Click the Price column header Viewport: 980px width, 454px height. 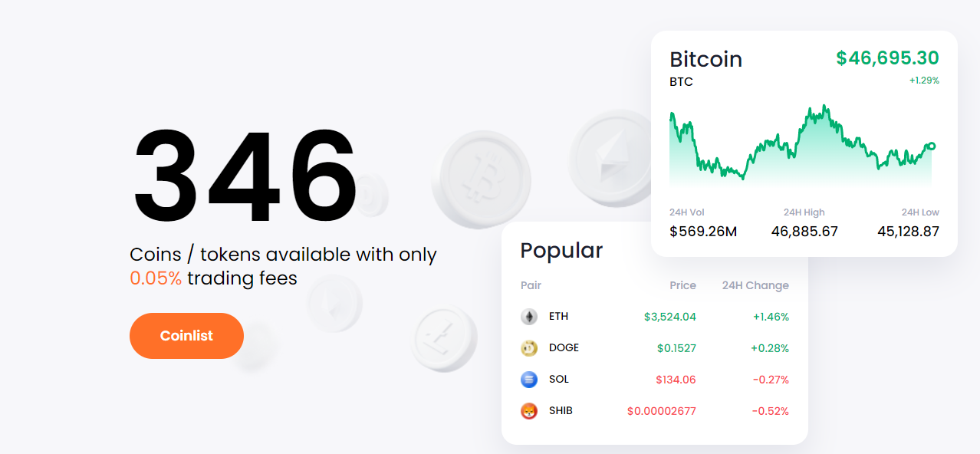682,285
